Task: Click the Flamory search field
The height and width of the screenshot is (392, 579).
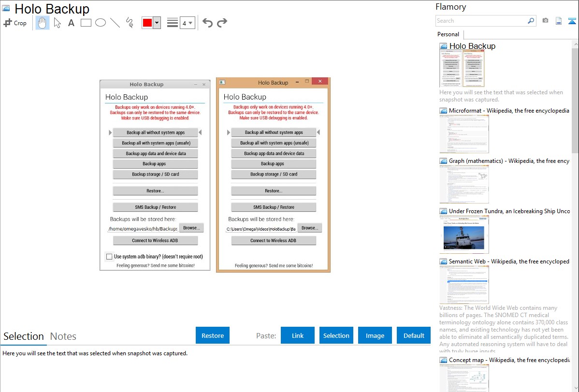Action: point(481,21)
